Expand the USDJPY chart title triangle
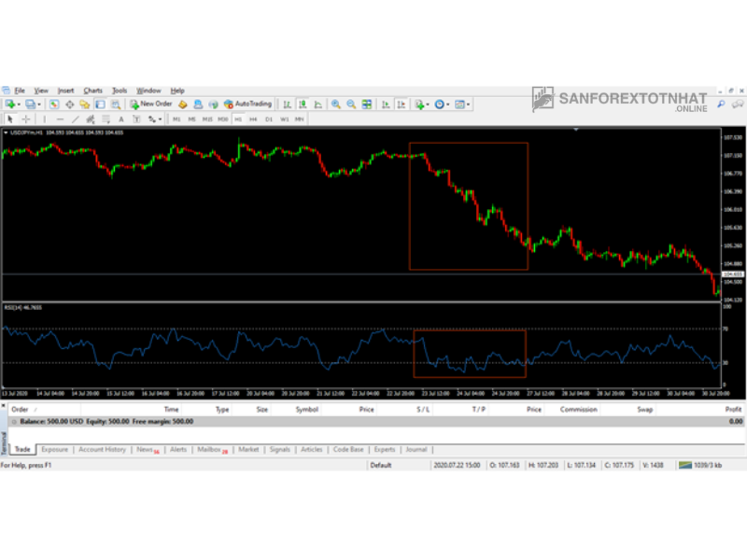Viewport: 747px width, 560px height. [x=6, y=133]
